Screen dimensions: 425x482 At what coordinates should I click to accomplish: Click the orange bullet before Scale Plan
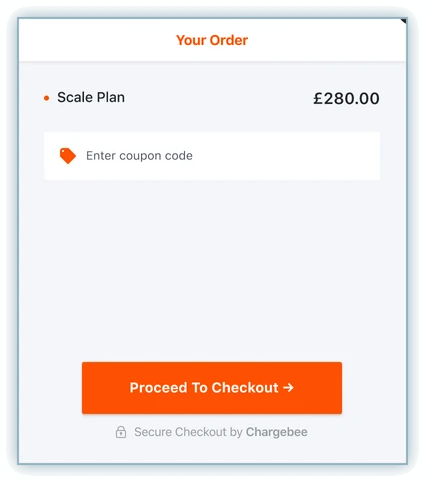[x=47, y=98]
